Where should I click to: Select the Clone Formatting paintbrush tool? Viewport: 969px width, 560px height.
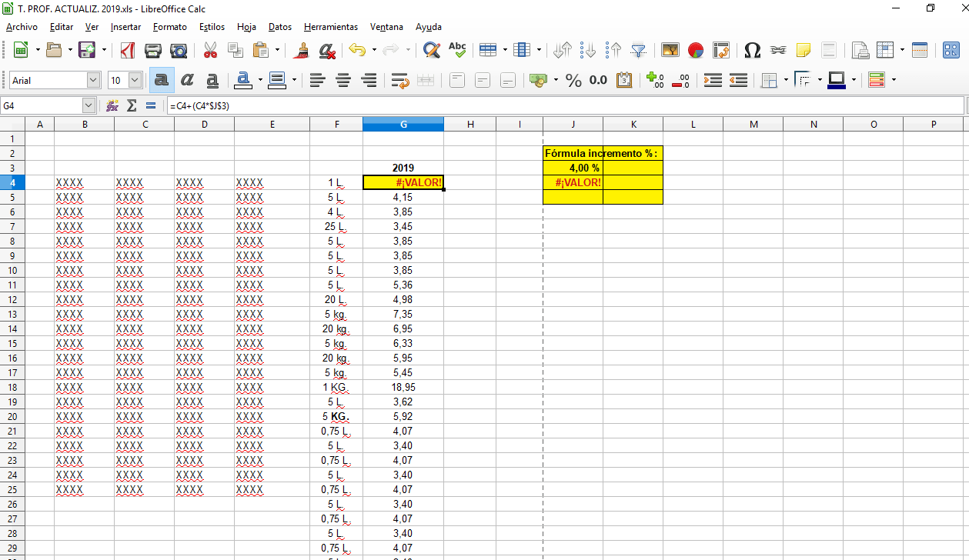click(302, 50)
